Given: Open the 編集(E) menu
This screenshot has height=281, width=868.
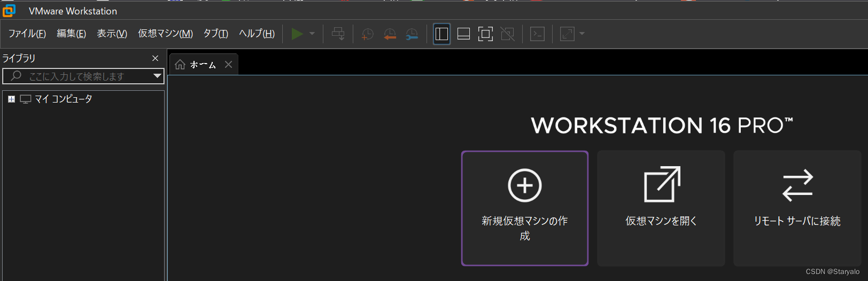Looking at the screenshot, I should coord(71,34).
